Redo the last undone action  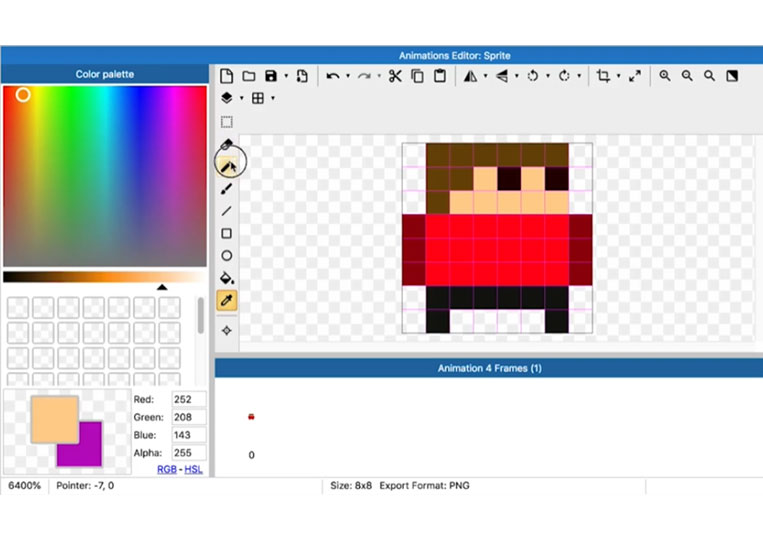(x=364, y=76)
